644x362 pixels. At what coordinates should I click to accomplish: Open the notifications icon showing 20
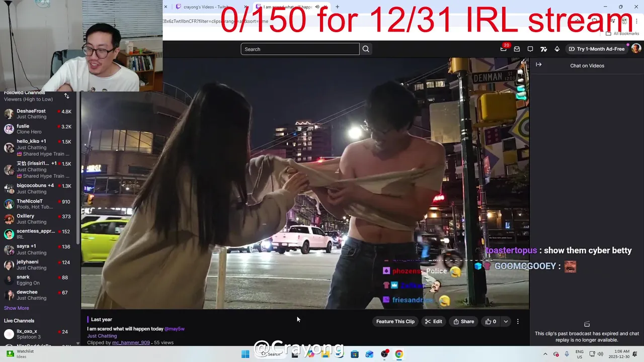pyautogui.click(x=504, y=48)
